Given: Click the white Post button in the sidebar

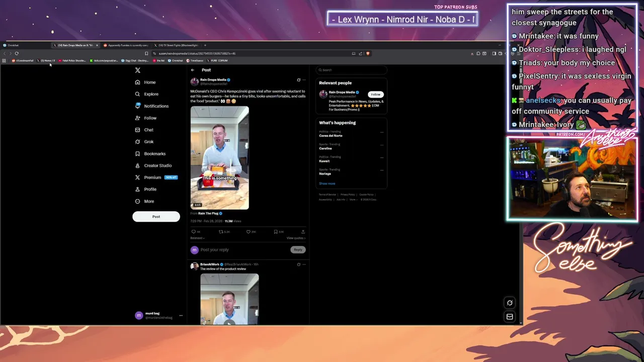Looking at the screenshot, I should [x=156, y=217].
